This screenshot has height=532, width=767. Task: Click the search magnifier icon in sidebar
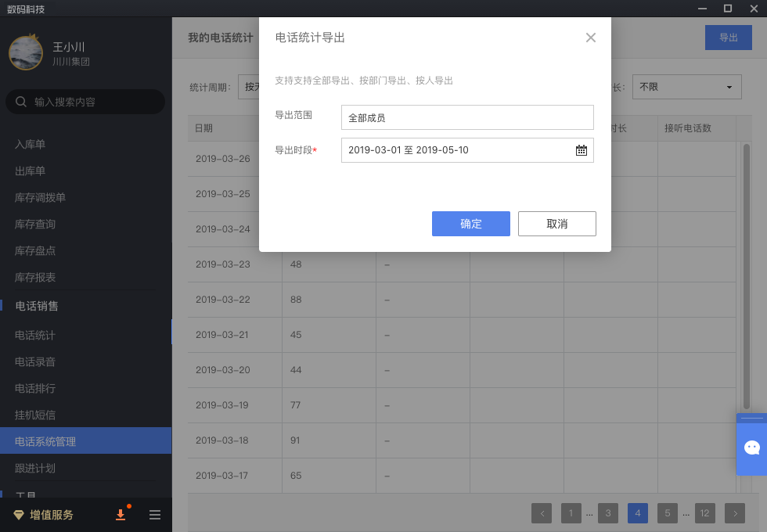(x=21, y=102)
